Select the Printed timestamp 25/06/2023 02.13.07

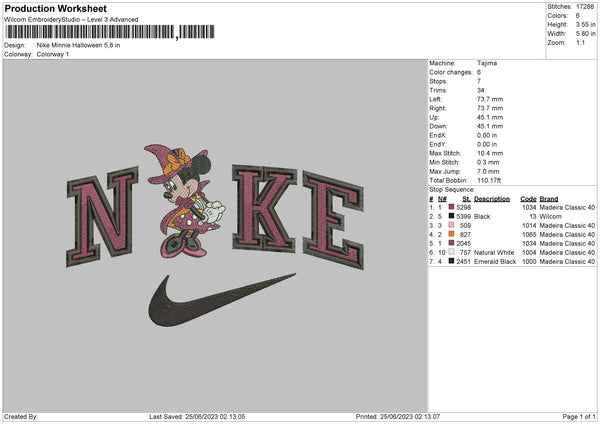(410, 416)
